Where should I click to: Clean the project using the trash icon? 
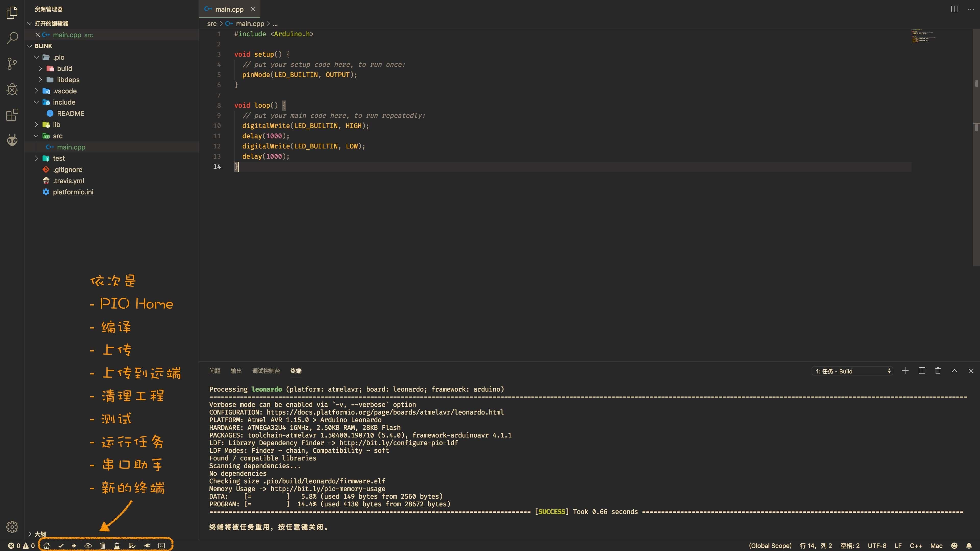pyautogui.click(x=102, y=545)
